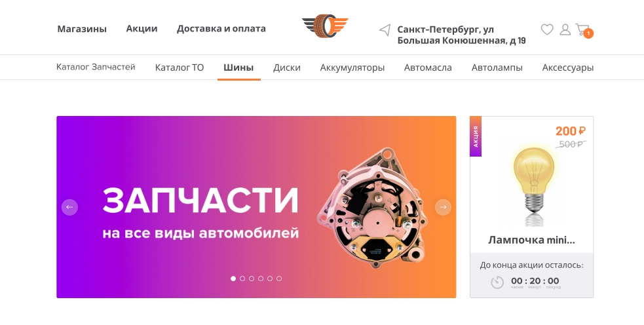Open the favorites heart icon
The width and height of the screenshot is (644, 325).
click(546, 29)
